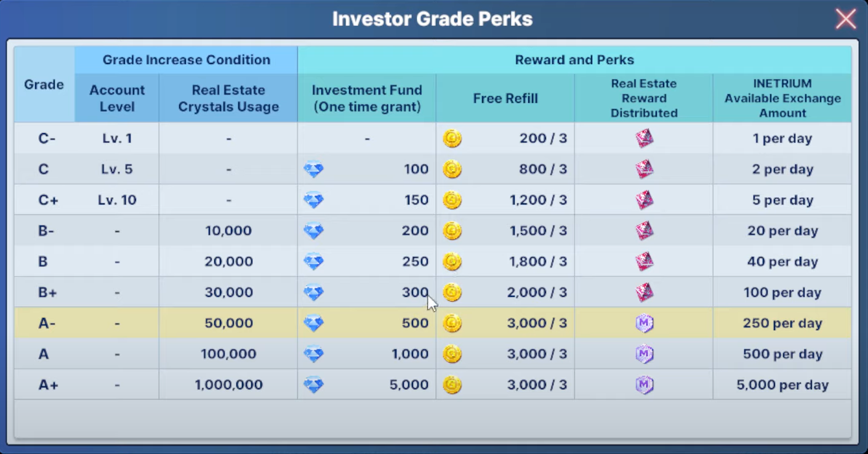Click the purple M token in A- row
Screen dimensions: 868x454
pyautogui.click(x=644, y=323)
